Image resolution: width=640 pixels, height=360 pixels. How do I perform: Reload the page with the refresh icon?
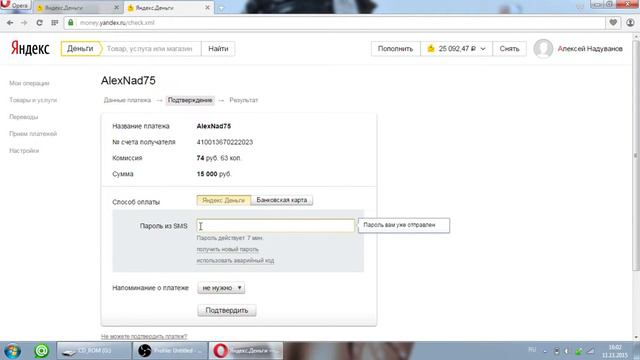39,23
